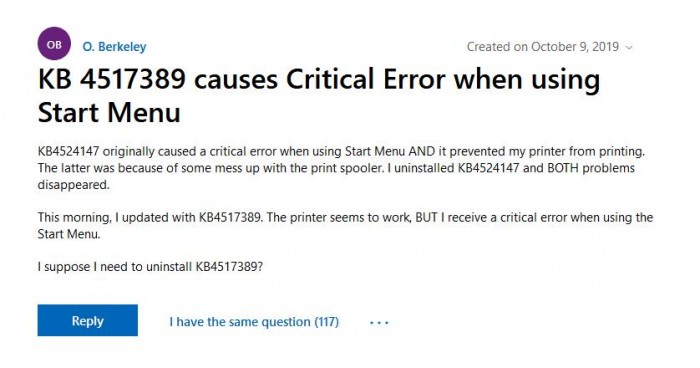Click Critical Error in the post heading

tap(366, 79)
